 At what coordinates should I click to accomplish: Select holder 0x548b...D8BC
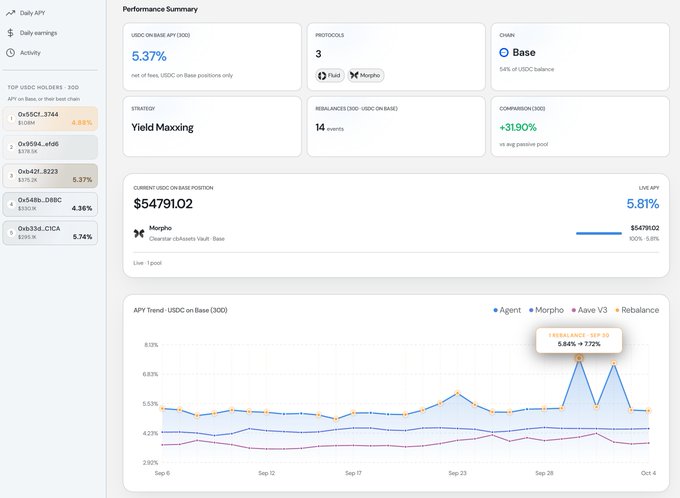pos(50,204)
